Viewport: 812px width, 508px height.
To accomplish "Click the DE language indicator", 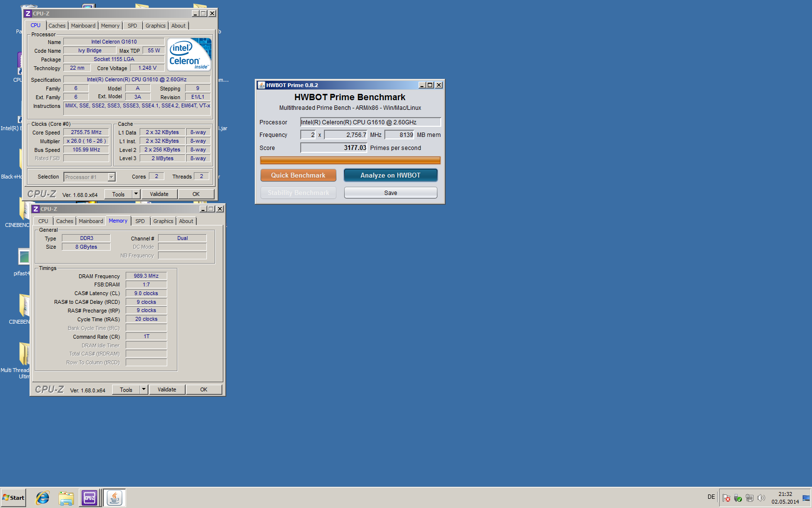I will 711,497.
